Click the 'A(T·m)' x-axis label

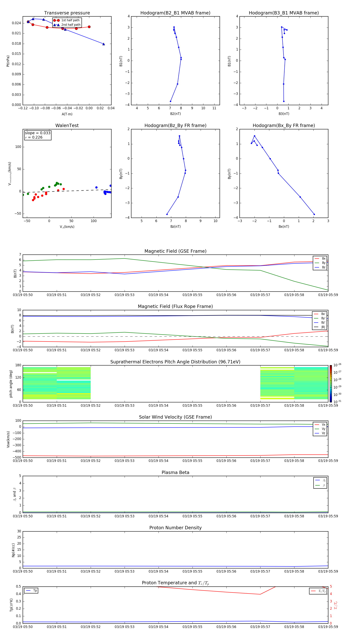(x=67, y=114)
